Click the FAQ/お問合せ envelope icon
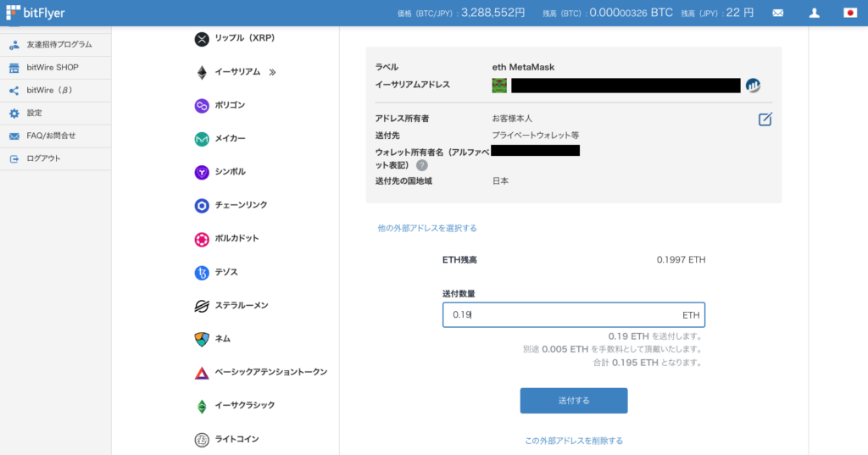 pos(14,136)
